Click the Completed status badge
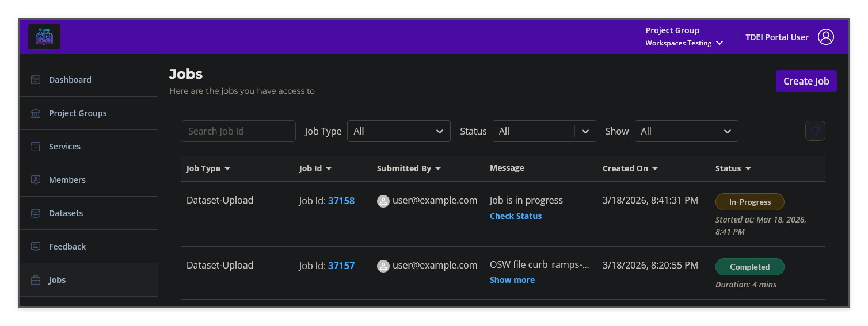The image size is (868, 326). (x=749, y=267)
